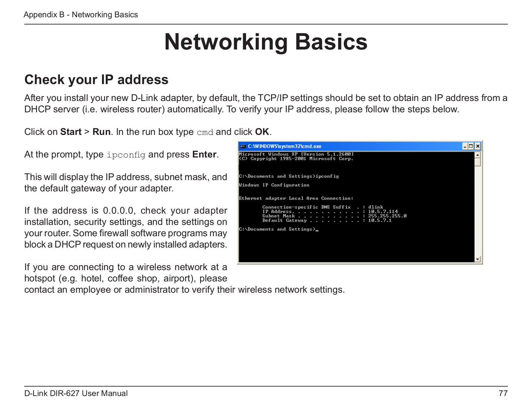Click the bold word 'Start' in instructions

(71, 132)
